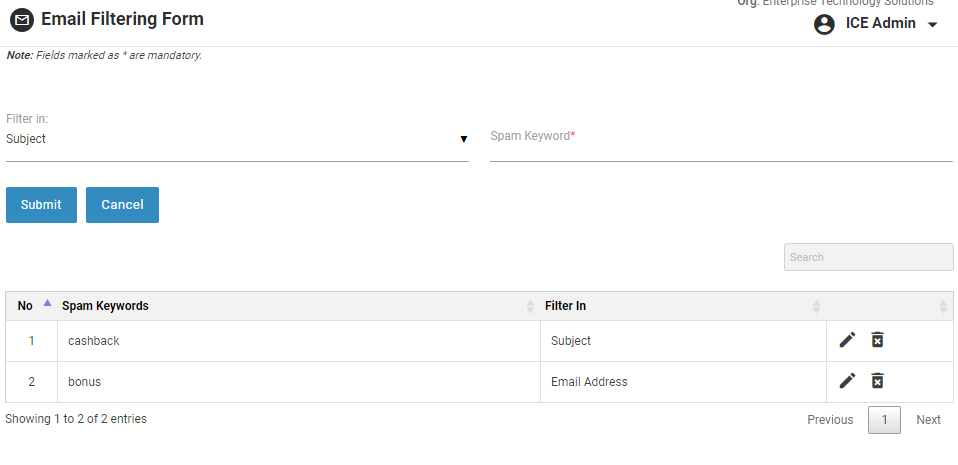This screenshot has width=958, height=465.
Task: Click the envelope icon beside form title
Action: (21, 20)
